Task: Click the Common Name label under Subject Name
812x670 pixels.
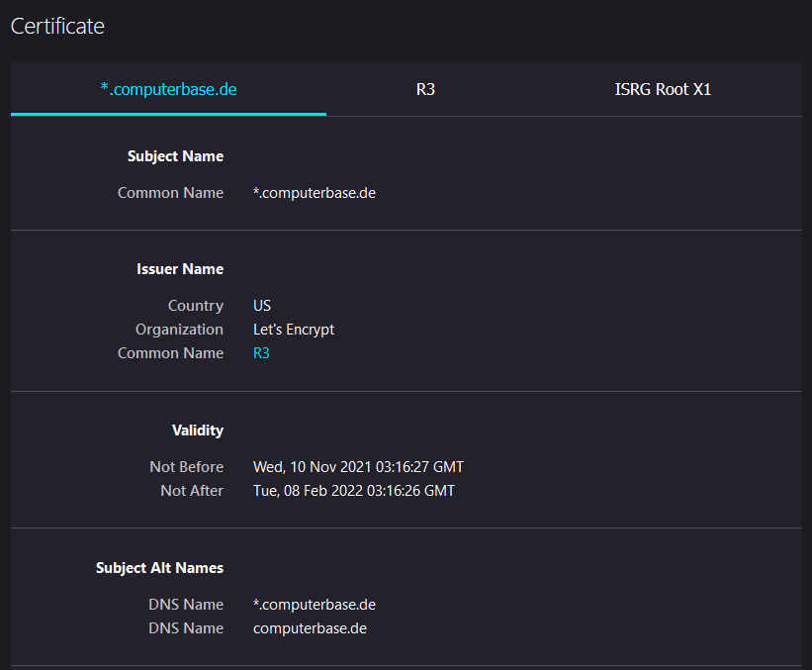Action: tap(170, 193)
